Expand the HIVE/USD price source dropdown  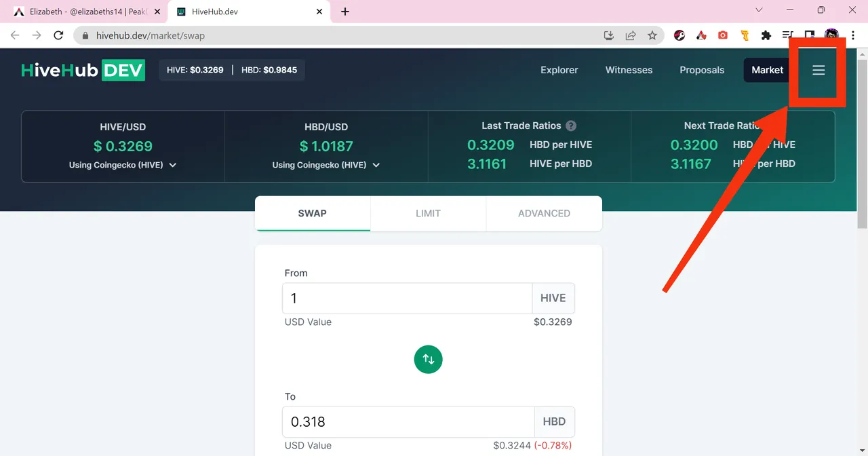tap(123, 165)
